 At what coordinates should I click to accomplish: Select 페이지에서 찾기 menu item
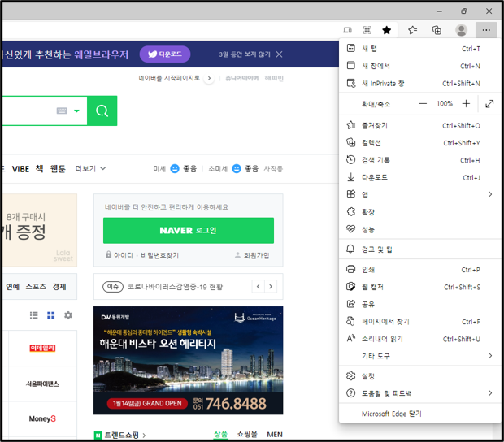tap(419, 322)
